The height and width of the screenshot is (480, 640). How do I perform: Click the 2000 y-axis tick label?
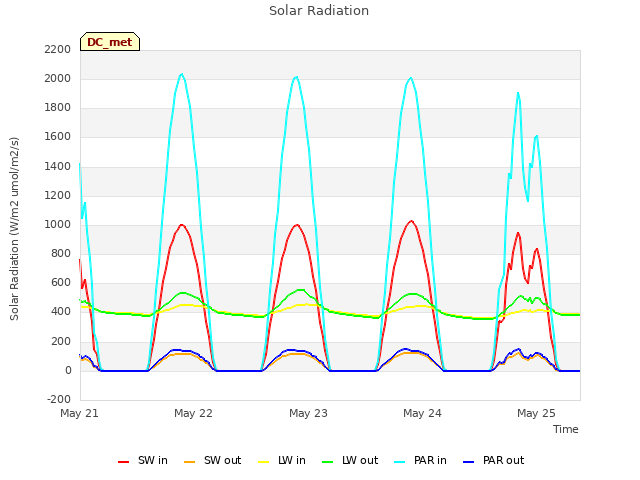point(58,78)
